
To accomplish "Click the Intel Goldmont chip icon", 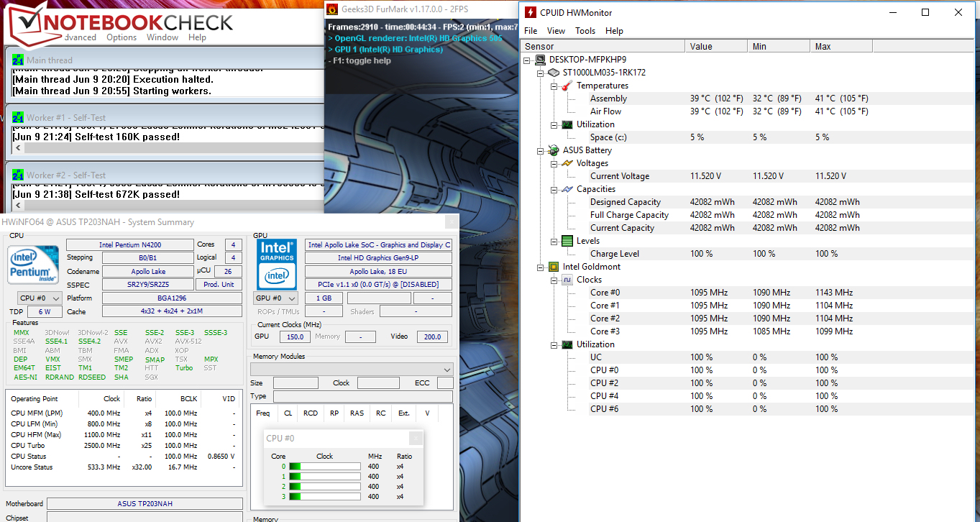I will click(x=554, y=267).
